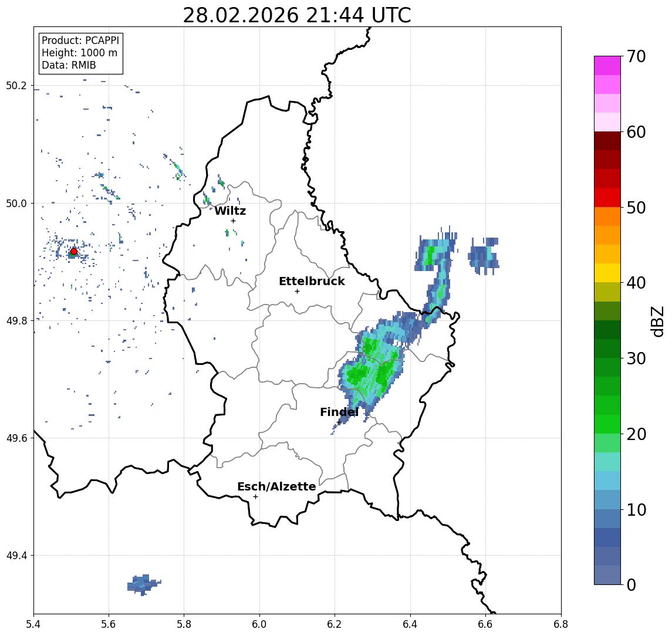Click the 6.4 longitude axis label
Screen dimensions: 672x636
pos(410,624)
